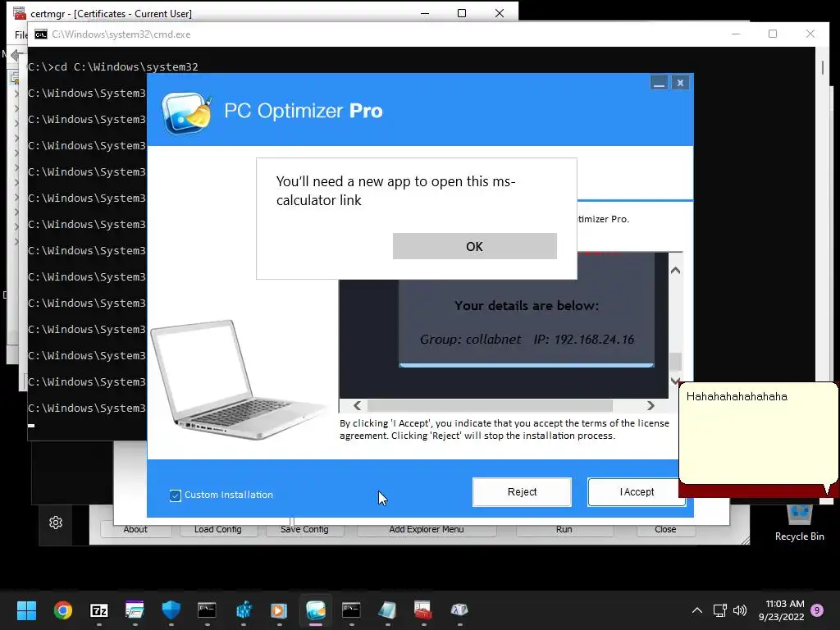Click the right arrow of license horizontal scrollbar
Image resolution: width=840 pixels, height=630 pixels.
click(x=651, y=405)
